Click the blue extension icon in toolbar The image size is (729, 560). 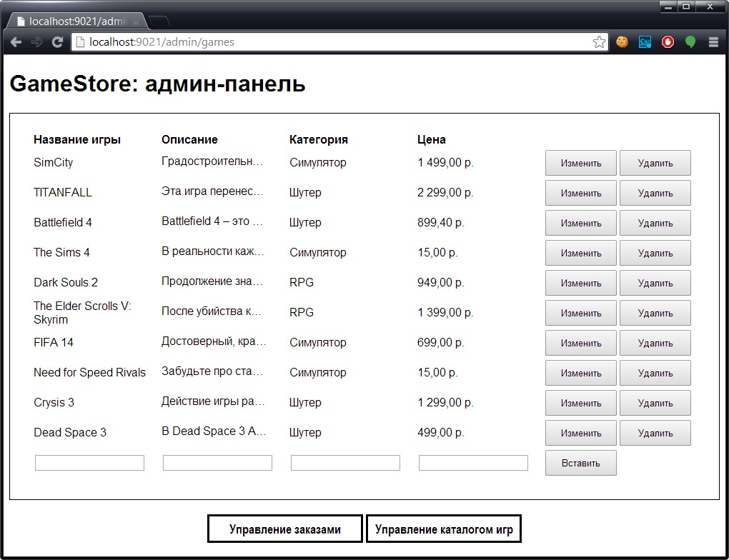[645, 42]
